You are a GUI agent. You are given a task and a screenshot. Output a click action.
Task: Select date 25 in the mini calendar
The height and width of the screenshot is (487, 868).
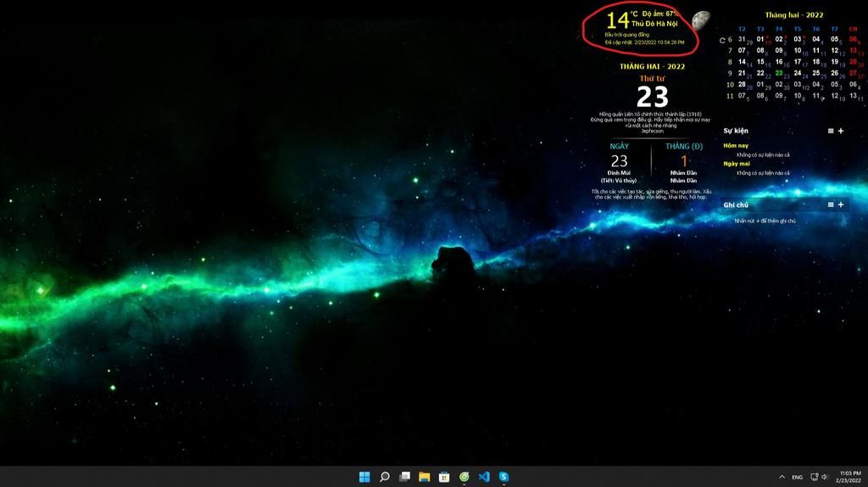click(x=816, y=73)
